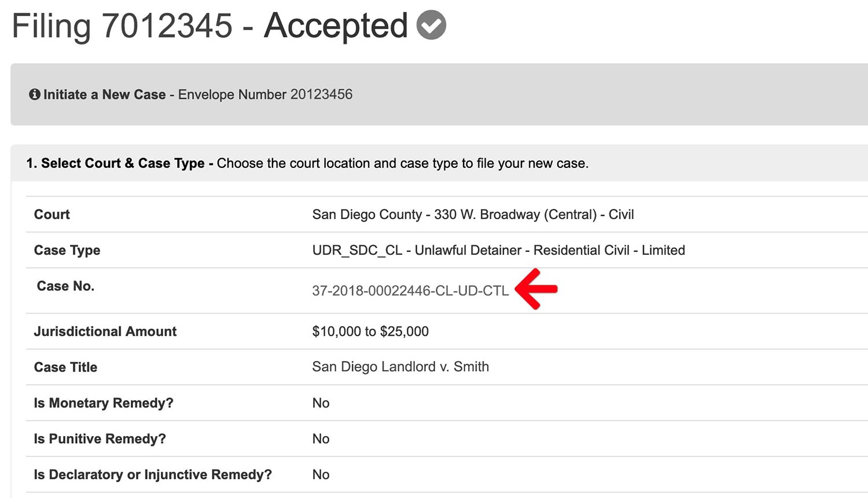868x498 pixels.
Task: Click the Initiate a New Case bold text
Action: (x=105, y=94)
